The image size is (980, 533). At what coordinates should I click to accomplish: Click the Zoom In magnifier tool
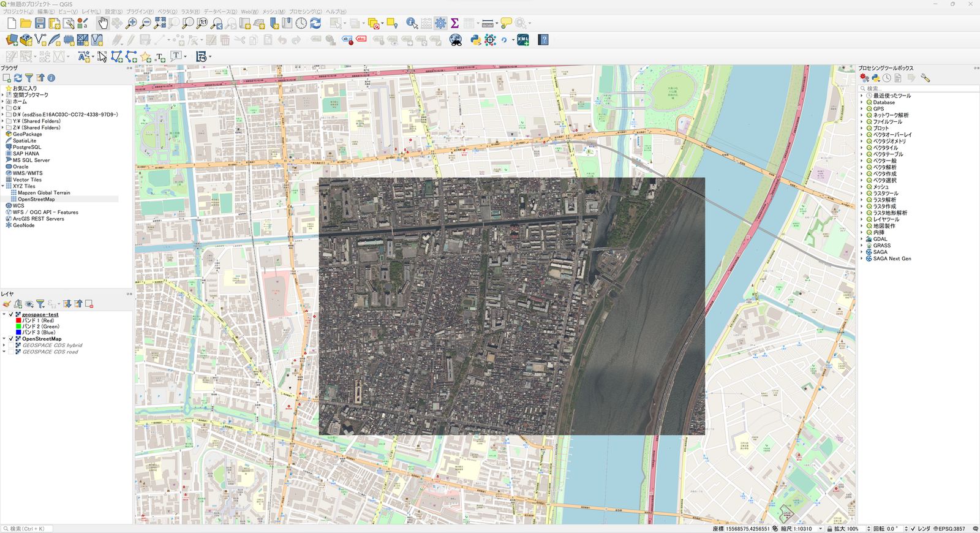131,23
